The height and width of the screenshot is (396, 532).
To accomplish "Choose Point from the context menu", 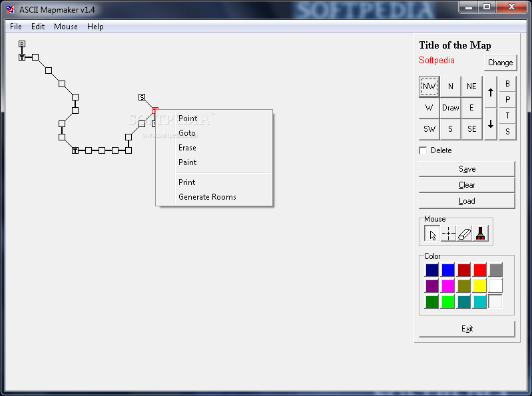I will 214,118.
